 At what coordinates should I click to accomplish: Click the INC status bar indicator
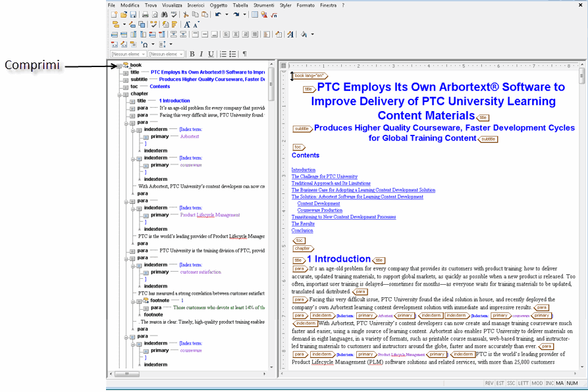click(x=550, y=383)
